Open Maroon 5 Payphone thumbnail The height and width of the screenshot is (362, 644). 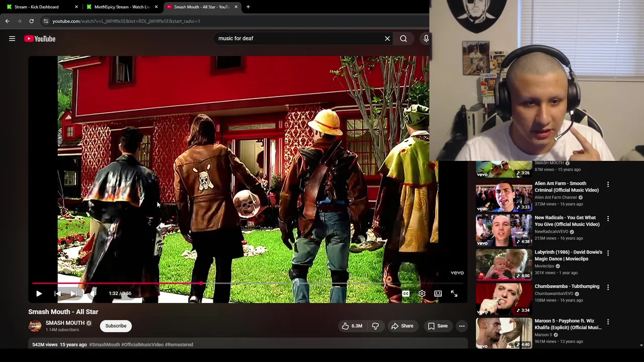pos(504,333)
